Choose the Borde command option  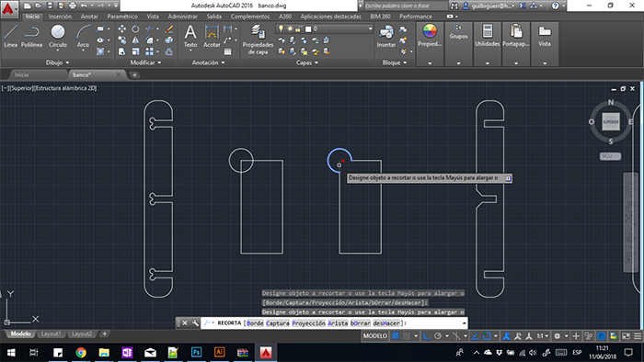click(x=255, y=323)
